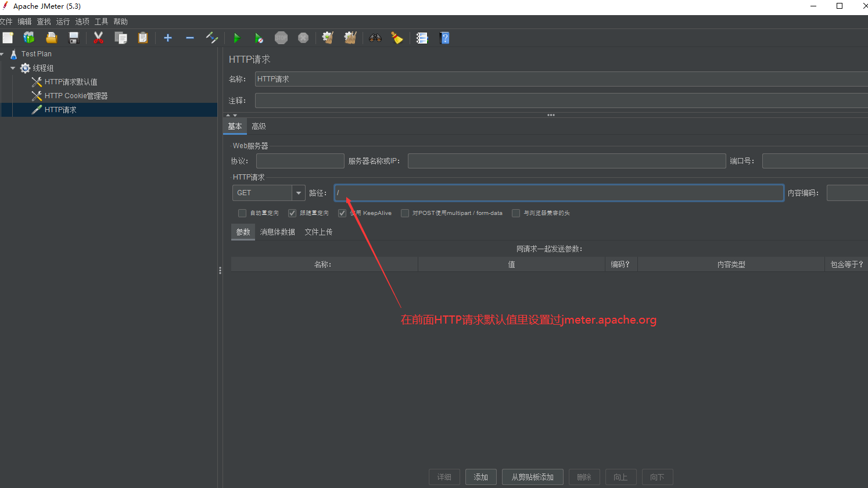Image resolution: width=868 pixels, height=488 pixels.
Task: Open the 运行 menu
Action: pos(63,21)
